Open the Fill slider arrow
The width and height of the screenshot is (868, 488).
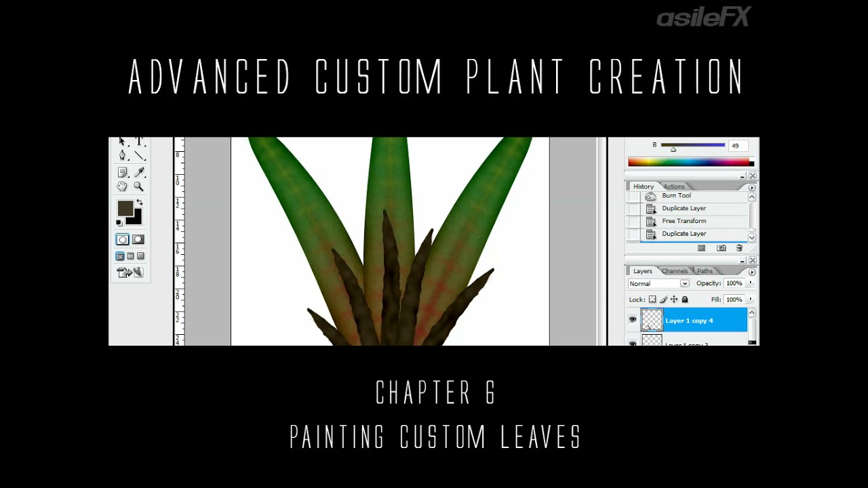[750, 300]
